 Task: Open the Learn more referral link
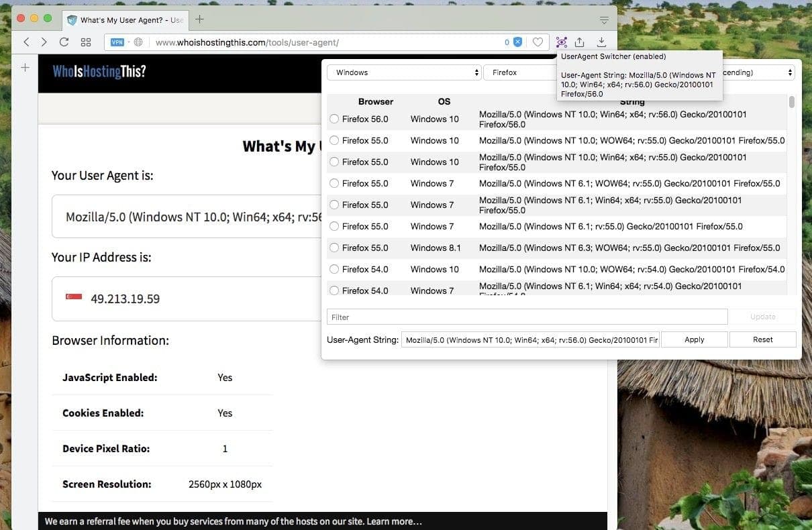[394, 521]
